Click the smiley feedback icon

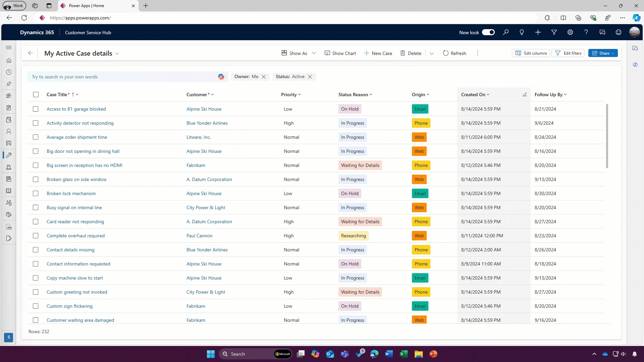619,32
